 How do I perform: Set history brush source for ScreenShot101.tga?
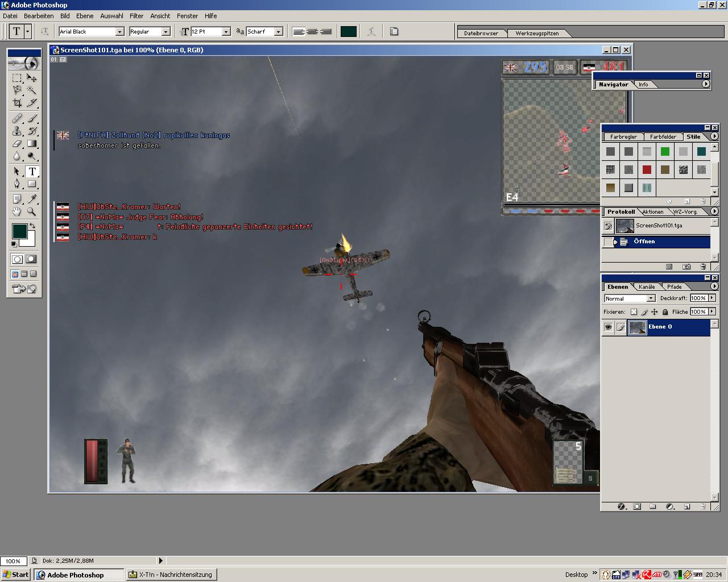coord(609,226)
